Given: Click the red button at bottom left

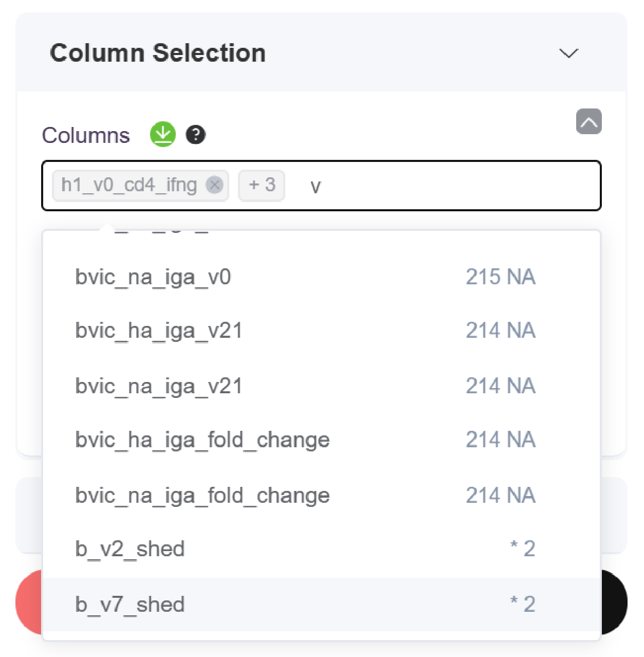Looking at the screenshot, I should click(x=29, y=601).
